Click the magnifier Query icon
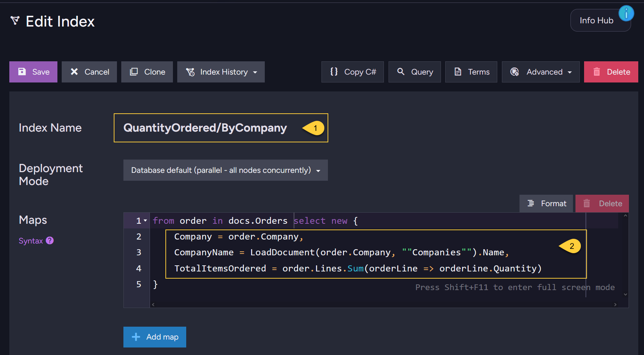The image size is (644, 355). 401,71
